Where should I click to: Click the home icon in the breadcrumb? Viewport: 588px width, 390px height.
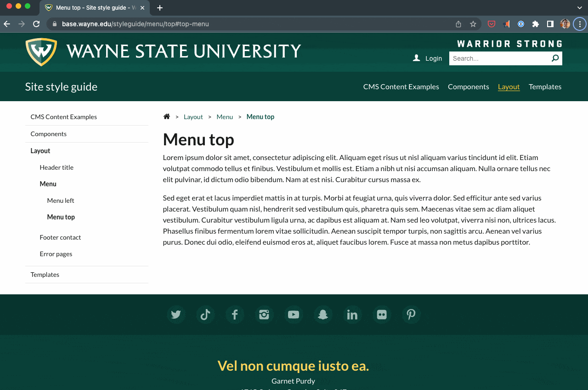point(166,116)
